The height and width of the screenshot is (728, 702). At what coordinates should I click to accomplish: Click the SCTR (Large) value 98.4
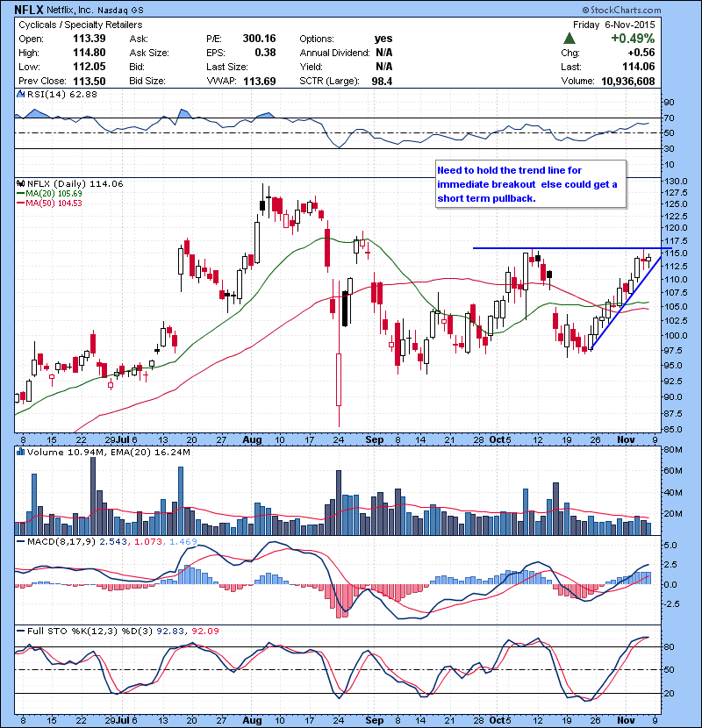coord(382,81)
